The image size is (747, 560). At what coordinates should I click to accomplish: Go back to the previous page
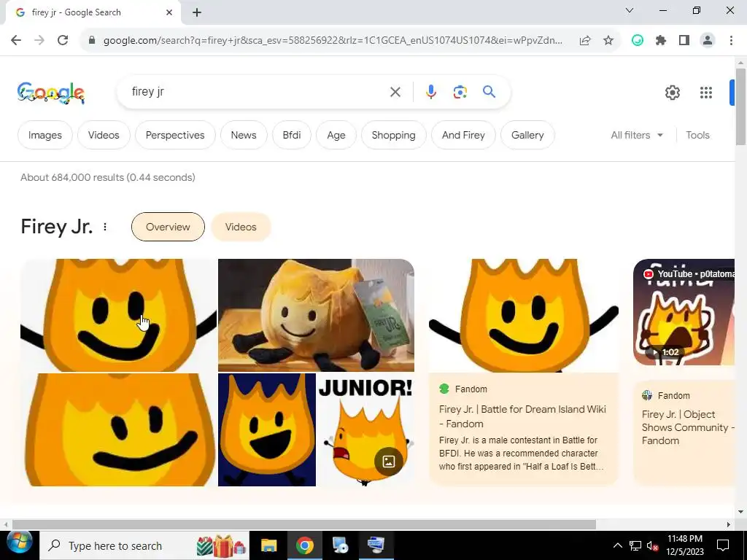pos(16,41)
